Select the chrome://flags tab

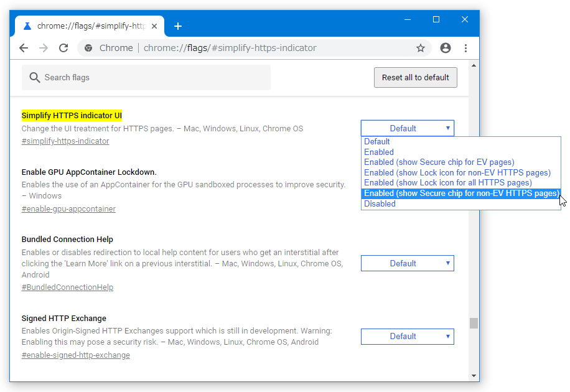point(90,26)
